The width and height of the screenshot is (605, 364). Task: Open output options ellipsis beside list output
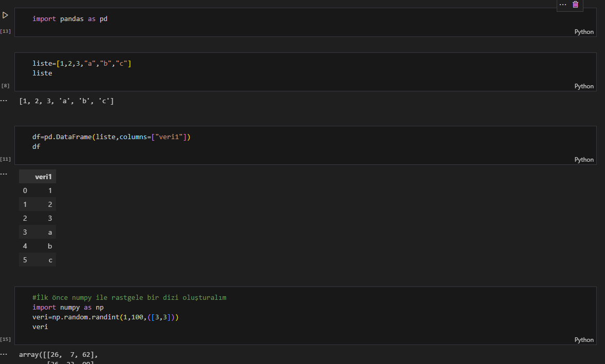pos(4,101)
